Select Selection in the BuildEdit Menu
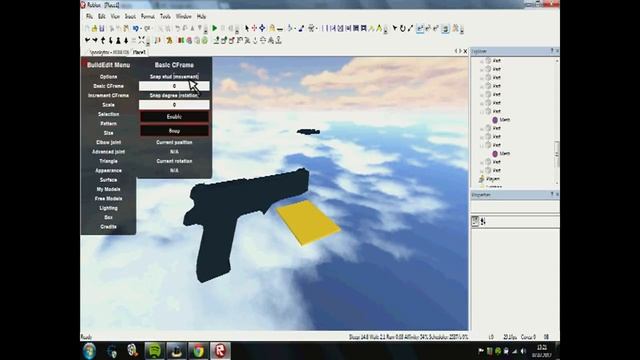The height and width of the screenshot is (360, 640). pos(109,114)
